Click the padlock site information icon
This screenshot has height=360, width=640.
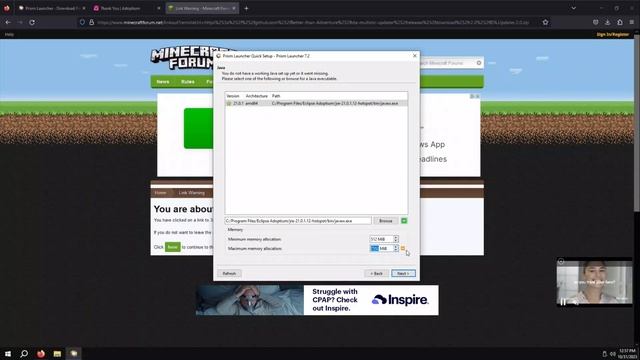[x=91, y=22]
